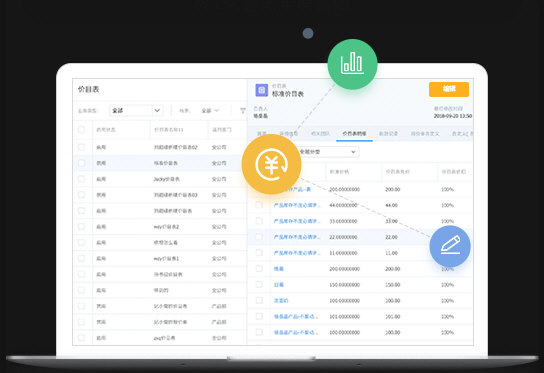Expand the second 全部 dropdown with the small chevron
544x373 pixels.
pyautogui.click(x=210, y=111)
